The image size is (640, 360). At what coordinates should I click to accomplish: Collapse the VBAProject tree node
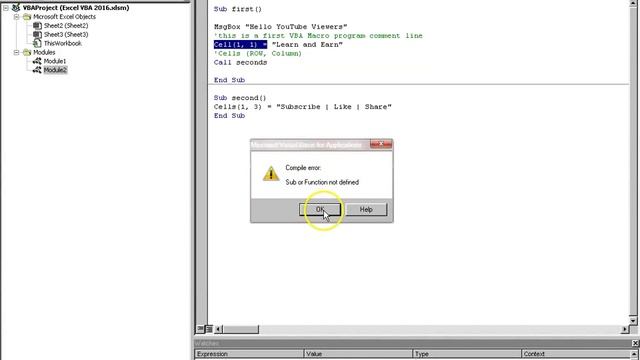click(x=6, y=8)
